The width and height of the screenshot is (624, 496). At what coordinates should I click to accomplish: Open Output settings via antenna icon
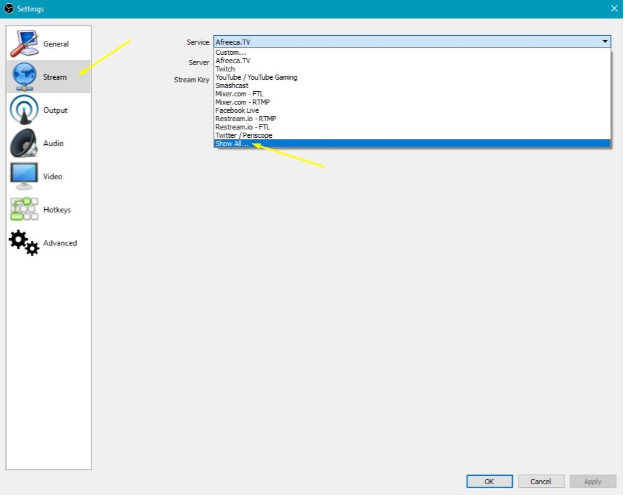(x=24, y=110)
